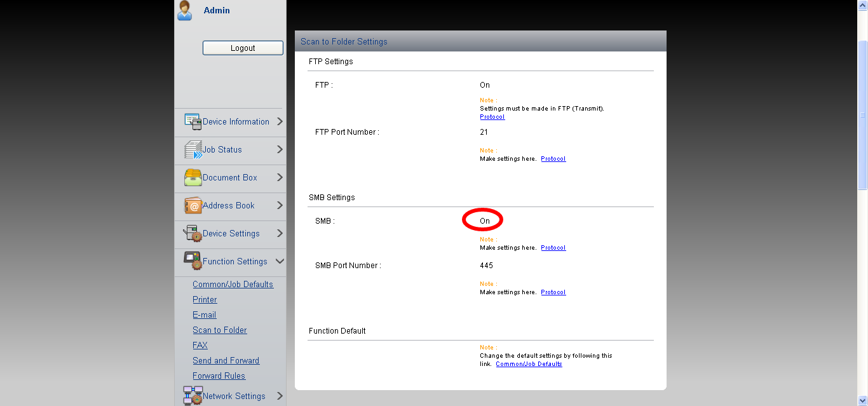The height and width of the screenshot is (406, 868).
Task: Expand the Document Box chevron
Action: (x=280, y=177)
